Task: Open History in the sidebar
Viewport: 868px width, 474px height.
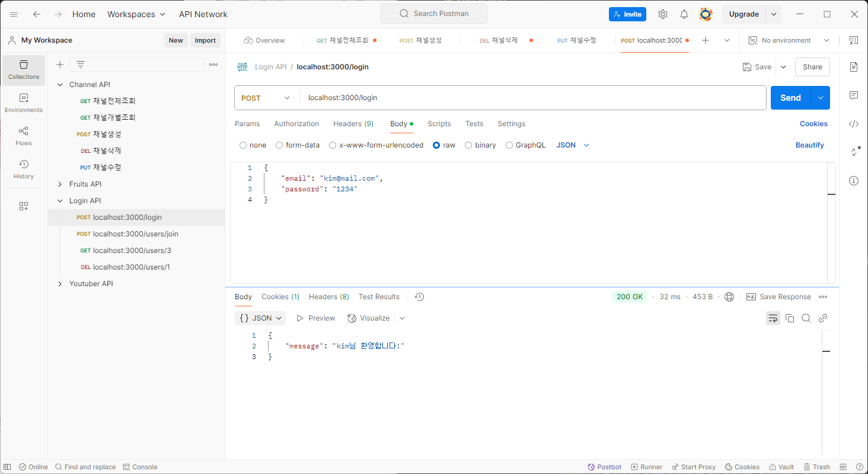Action: [x=24, y=169]
